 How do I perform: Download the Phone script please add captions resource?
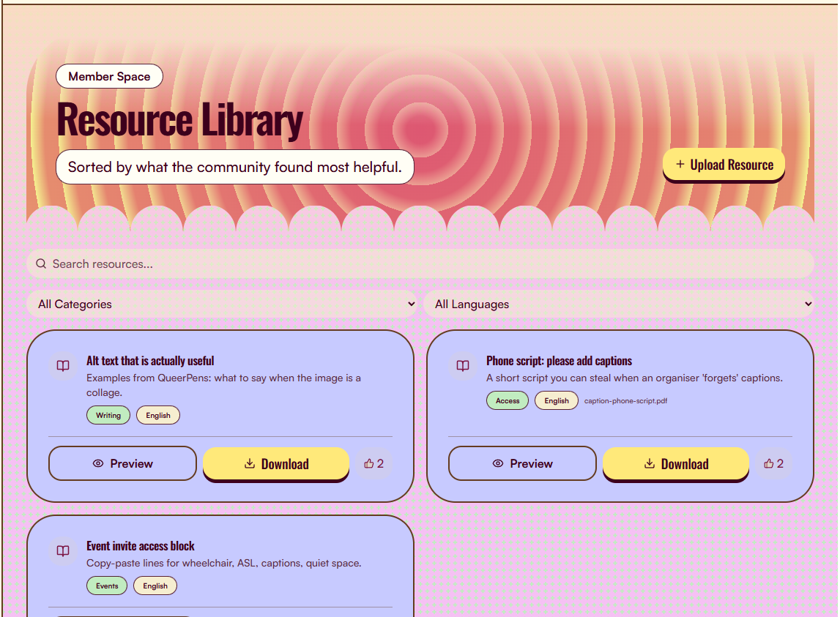coord(676,464)
